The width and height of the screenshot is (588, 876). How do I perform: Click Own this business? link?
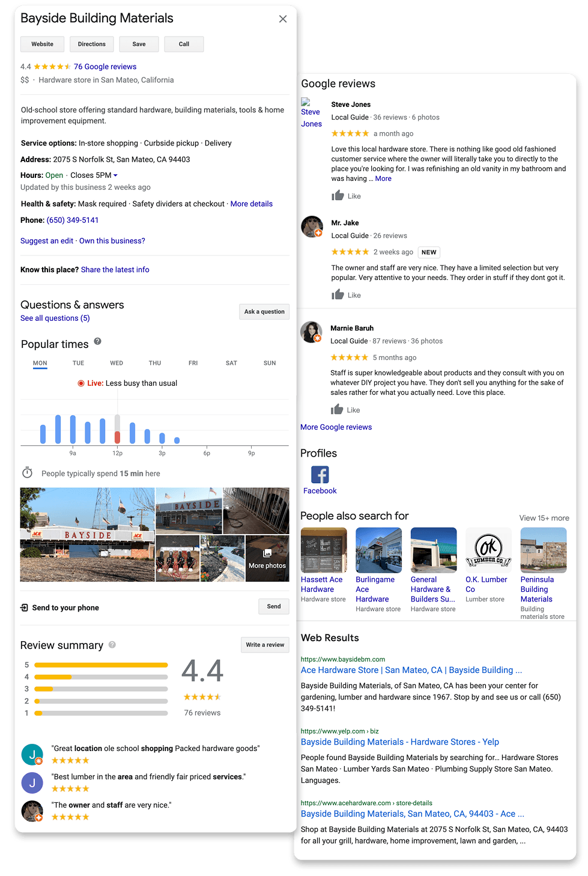pos(112,241)
